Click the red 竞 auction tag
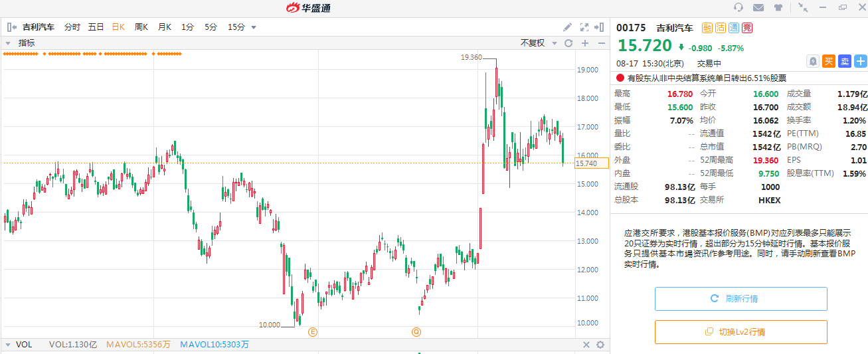Image resolution: width=868 pixels, height=354 pixels. coord(747,28)
